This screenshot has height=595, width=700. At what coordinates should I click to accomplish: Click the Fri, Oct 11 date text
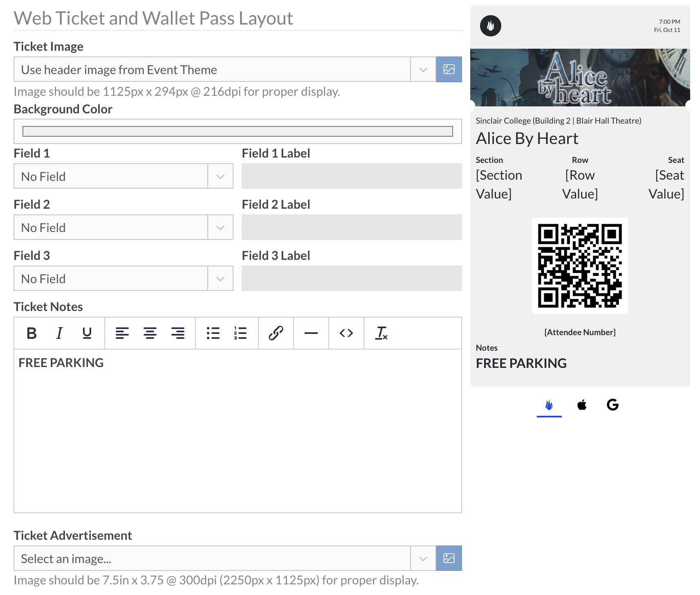667,30
